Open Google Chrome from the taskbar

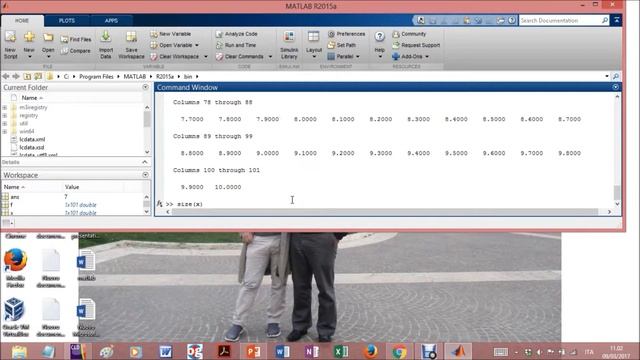[400, 351]
